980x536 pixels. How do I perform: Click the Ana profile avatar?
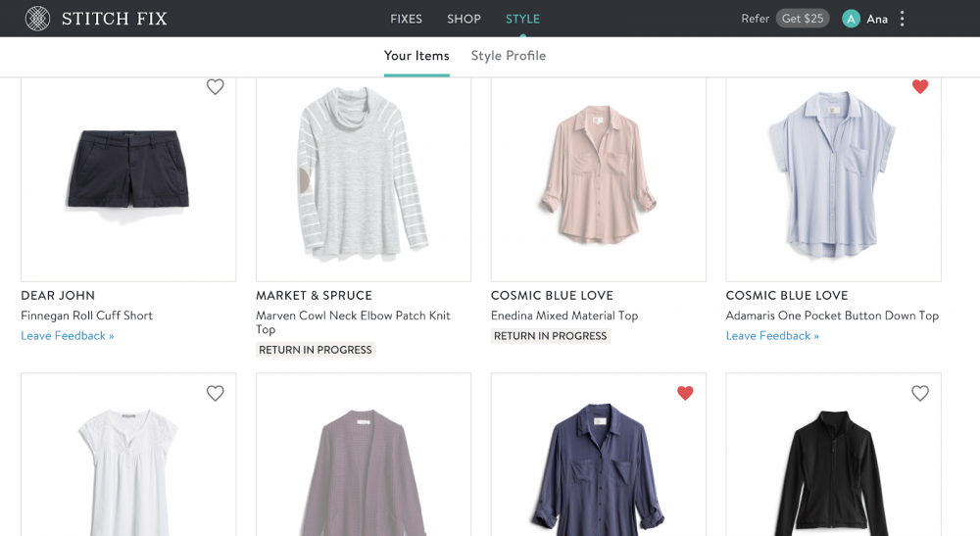851,19
